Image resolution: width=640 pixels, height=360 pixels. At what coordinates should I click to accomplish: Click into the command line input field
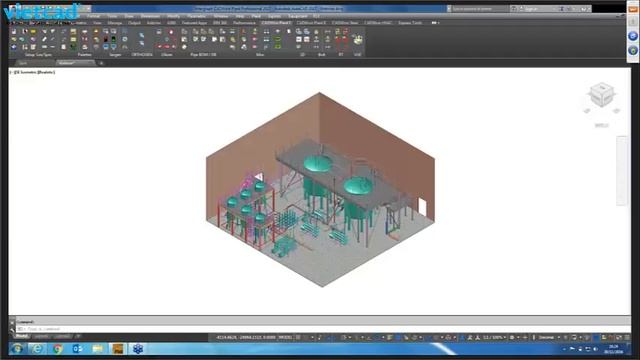point(322,329)
